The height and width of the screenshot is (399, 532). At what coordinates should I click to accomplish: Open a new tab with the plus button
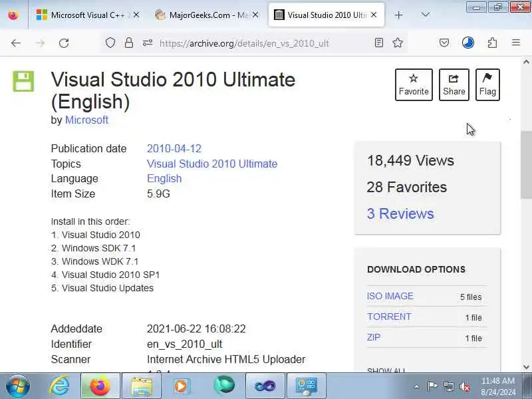pyautogui.click(x=398, y=15)
